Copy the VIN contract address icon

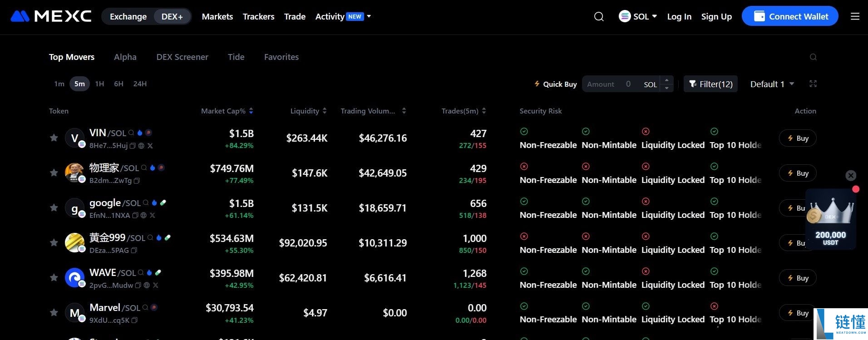pyautogui.click(x=133, y=146)
